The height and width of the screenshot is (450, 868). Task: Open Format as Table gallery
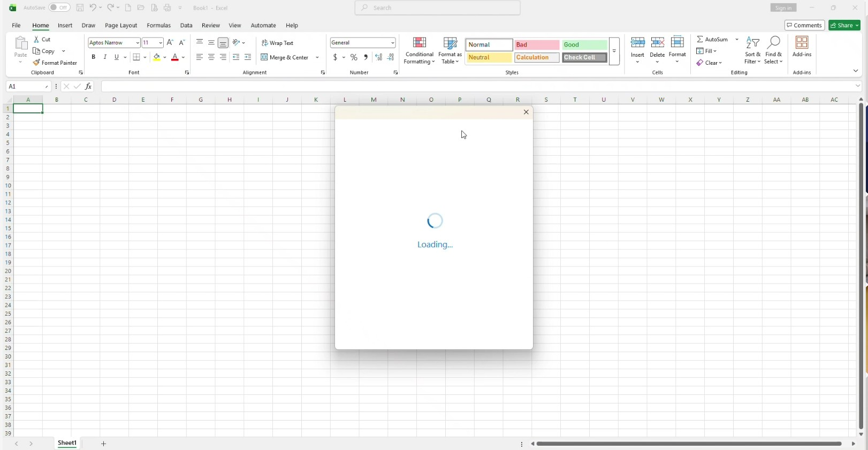[x=450, y=50]
